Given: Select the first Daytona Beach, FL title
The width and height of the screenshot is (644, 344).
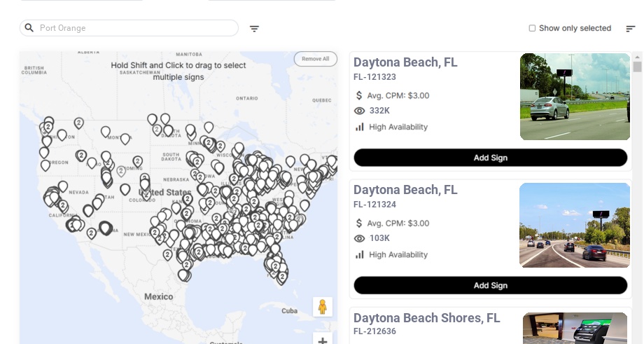Looking at the screenshot, I should click(x=405, y=62).
